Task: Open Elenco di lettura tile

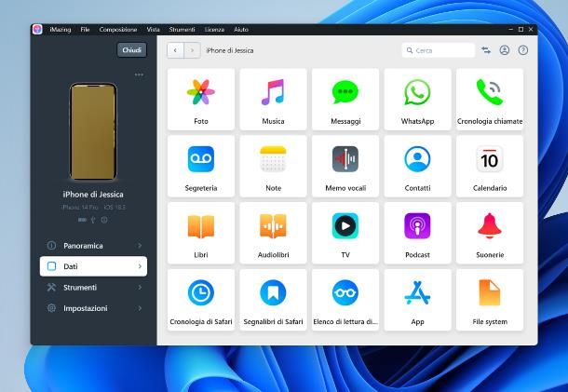Action: point(345,300)
